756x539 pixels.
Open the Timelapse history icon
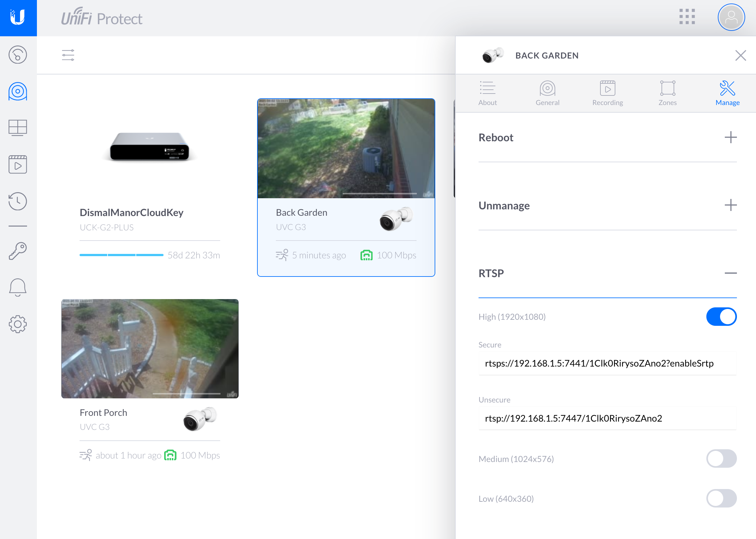(17, 201)
